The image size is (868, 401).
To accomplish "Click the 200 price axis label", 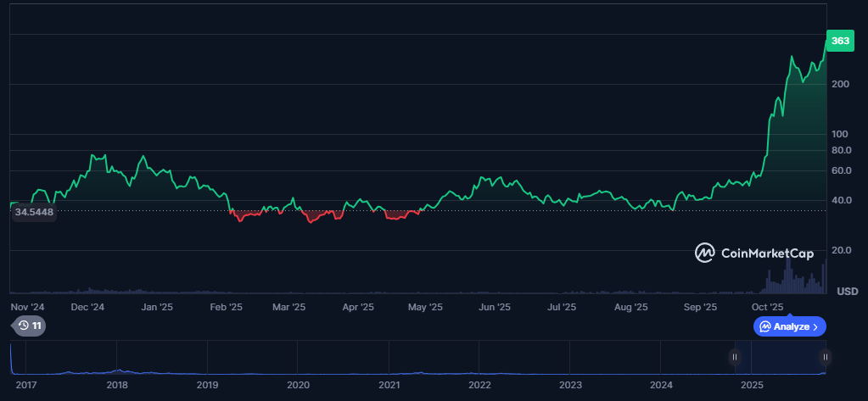I will pyautogui.click(x=841, y=84).
